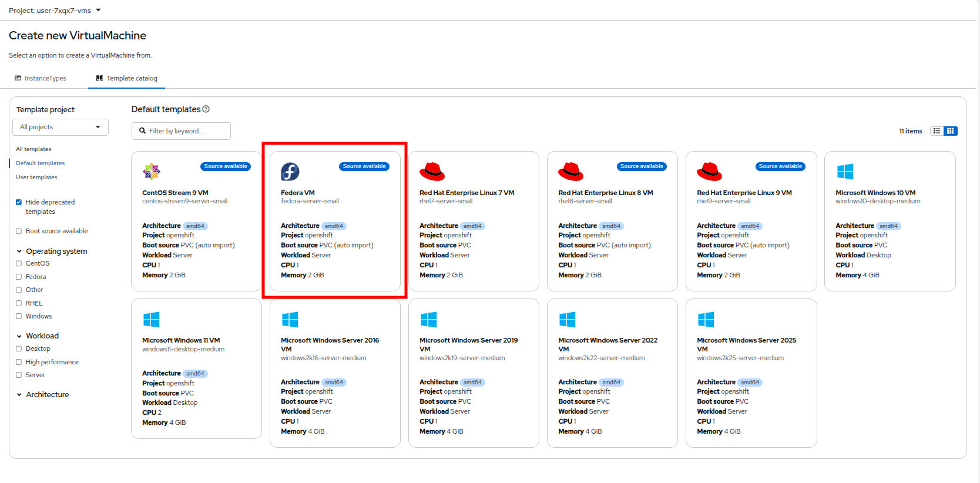Switch to the InstanceTypes tab
This screenshot has width=980, height=483.
[x=41, y=78]
